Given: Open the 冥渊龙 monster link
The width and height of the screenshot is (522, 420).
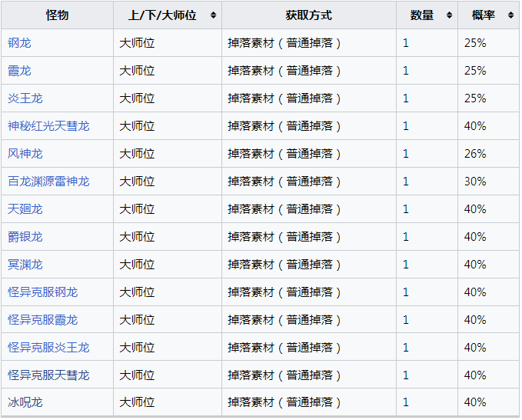Looking at the screenshot, I should (x=25, y=264).
